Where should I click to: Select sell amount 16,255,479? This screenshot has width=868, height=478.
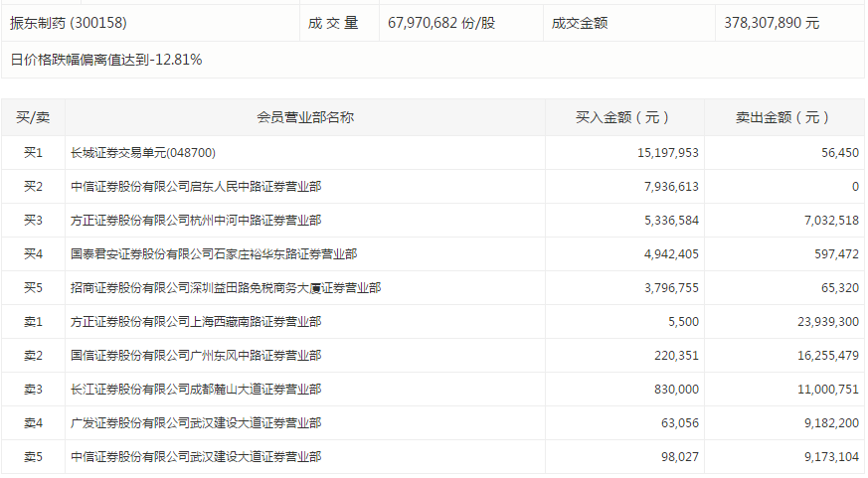tap(828, 355)
